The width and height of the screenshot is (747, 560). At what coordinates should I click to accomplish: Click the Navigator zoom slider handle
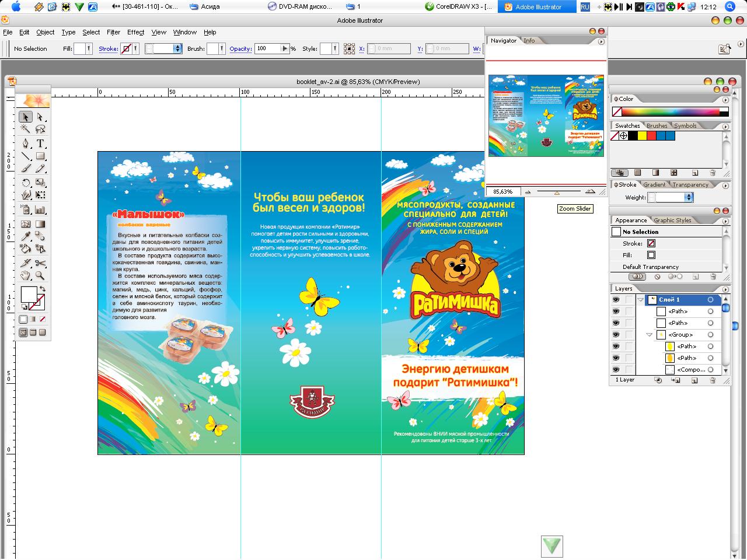(557, 192)
